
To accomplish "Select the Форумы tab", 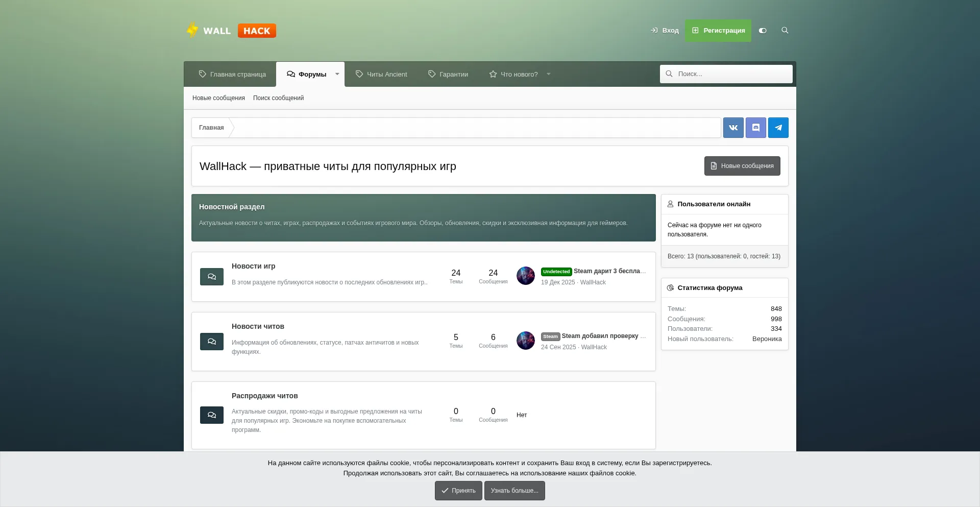I will point(306,74).
